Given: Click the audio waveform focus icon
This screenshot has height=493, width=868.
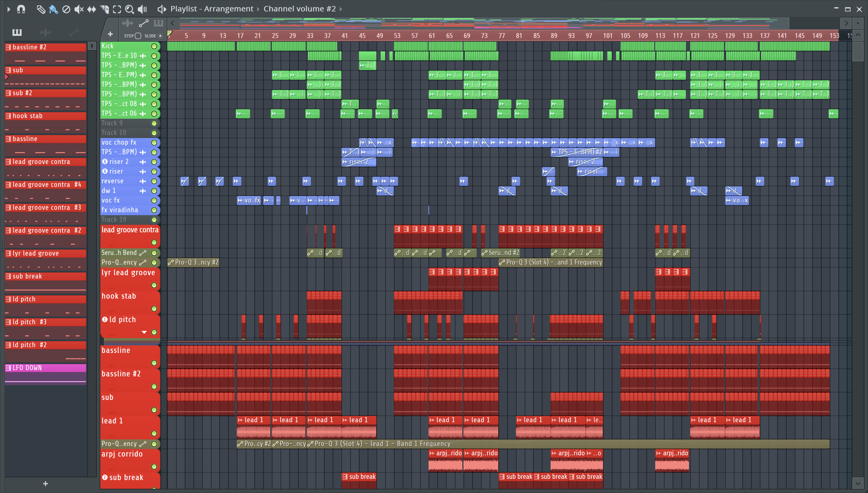Looking at the screenshot, I should (127, 23).
